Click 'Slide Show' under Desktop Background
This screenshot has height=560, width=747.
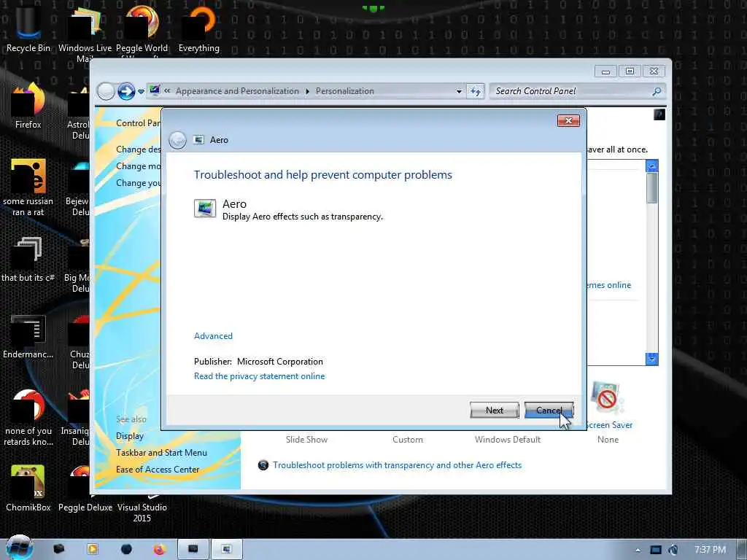click(x=306, y=440)
